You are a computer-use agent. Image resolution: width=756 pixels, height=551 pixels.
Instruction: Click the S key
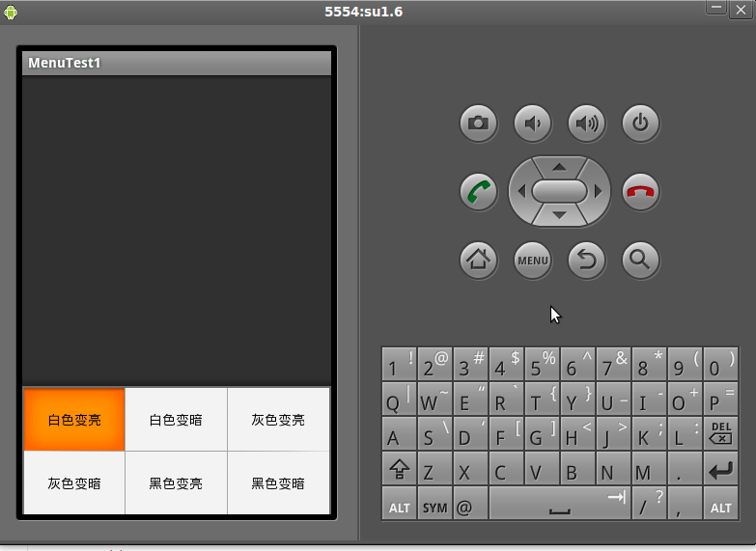pyautogui.click(x=434, y=433)
